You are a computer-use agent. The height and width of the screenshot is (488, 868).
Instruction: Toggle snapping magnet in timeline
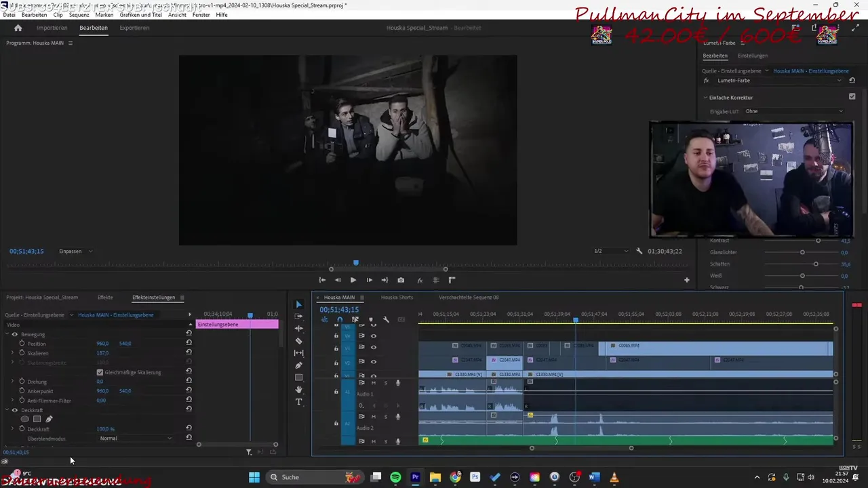[340, 320]
